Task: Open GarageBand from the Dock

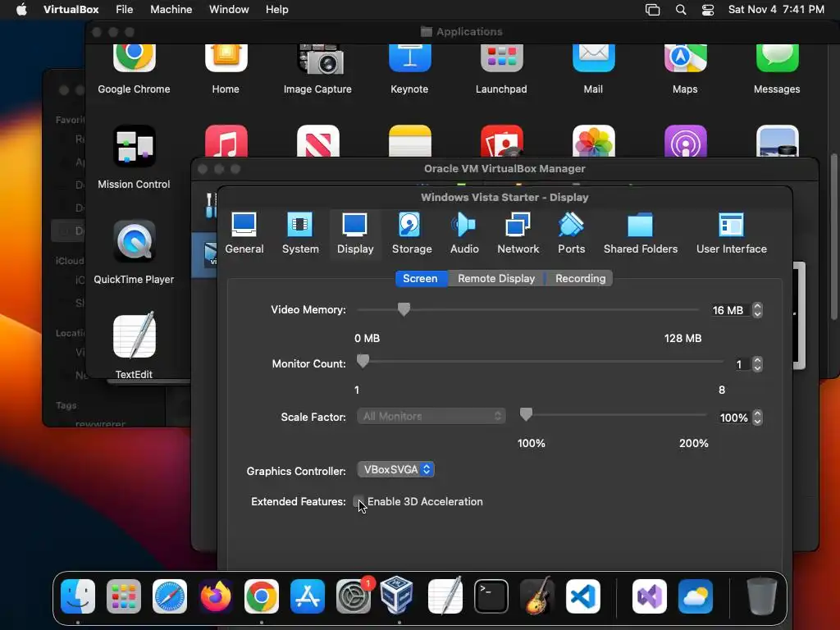Action: (537, 596)
